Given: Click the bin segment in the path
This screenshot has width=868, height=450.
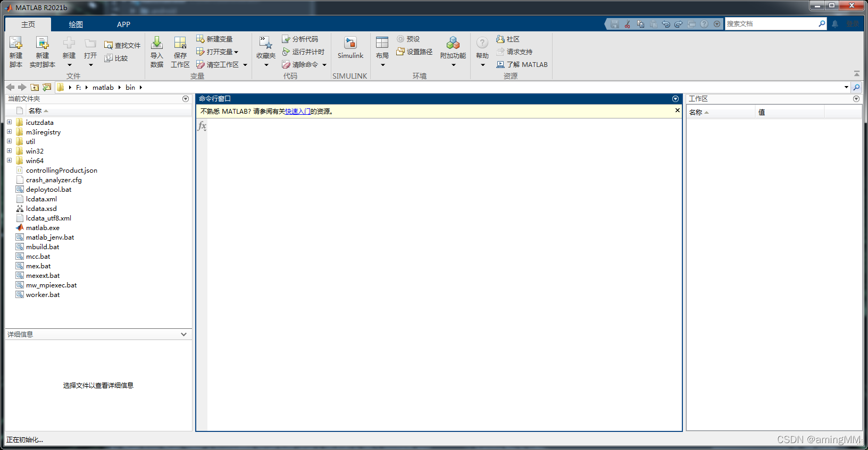Looking at the screenshot, I should tap(130, 88).
